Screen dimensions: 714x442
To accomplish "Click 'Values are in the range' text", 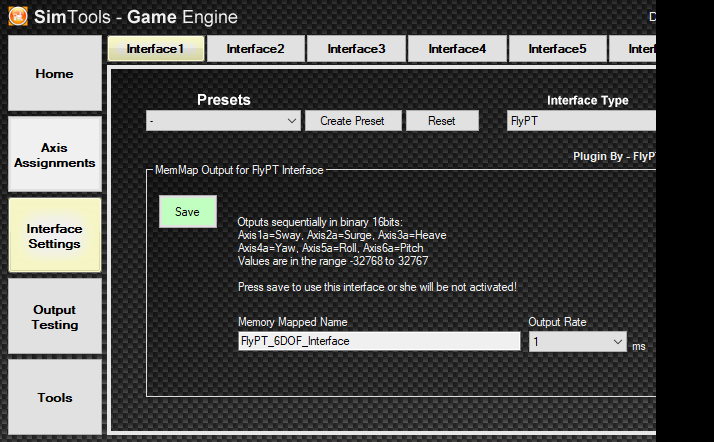I will tap(333, 261).
